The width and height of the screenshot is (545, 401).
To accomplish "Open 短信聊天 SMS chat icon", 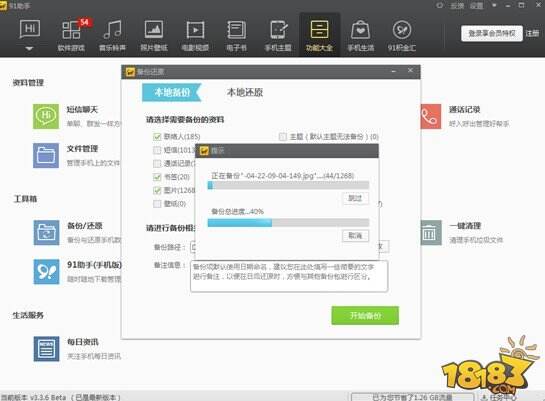I will coord(46,116).
